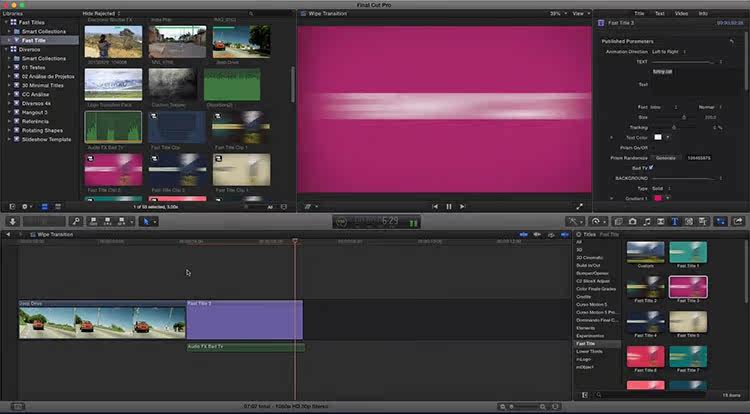The width and height of the screenshot is (750, 414).
Task: Select the Fast Title 1 thumbnail
Action: [x=688, y=252]
